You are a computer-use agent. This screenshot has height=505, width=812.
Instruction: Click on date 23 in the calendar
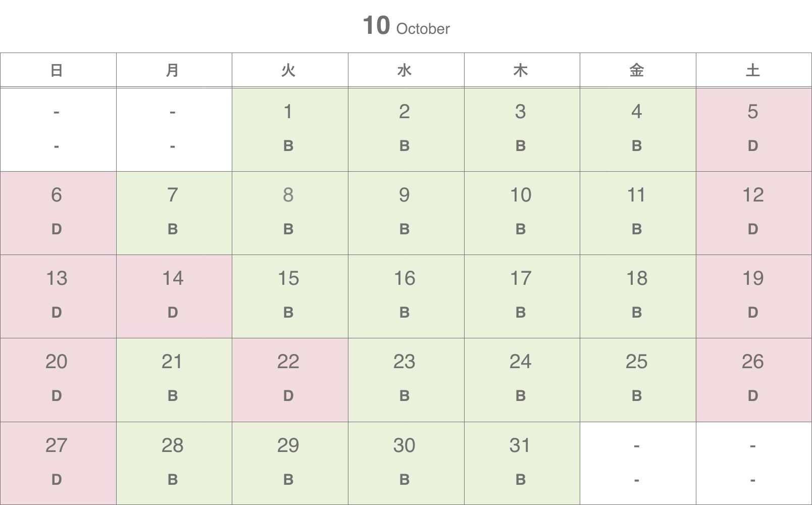[406, 380]
